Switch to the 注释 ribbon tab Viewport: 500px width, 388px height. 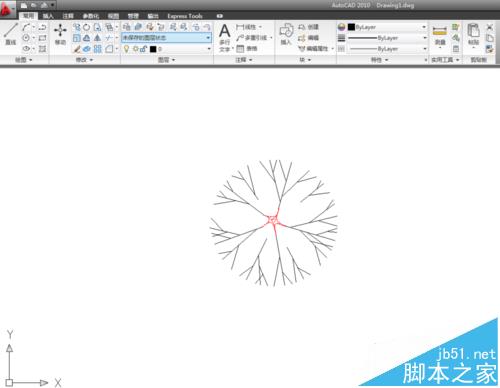click(x=68, y=16)
